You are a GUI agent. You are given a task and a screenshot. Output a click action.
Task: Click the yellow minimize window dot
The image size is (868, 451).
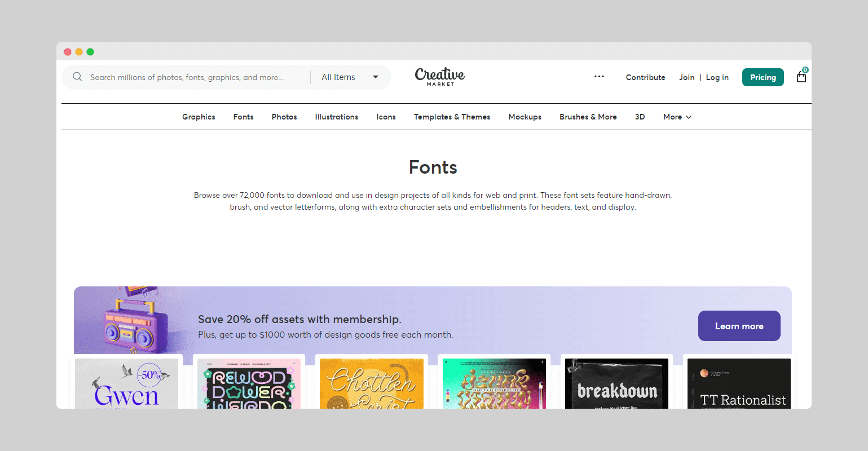(x=79, y=52)
